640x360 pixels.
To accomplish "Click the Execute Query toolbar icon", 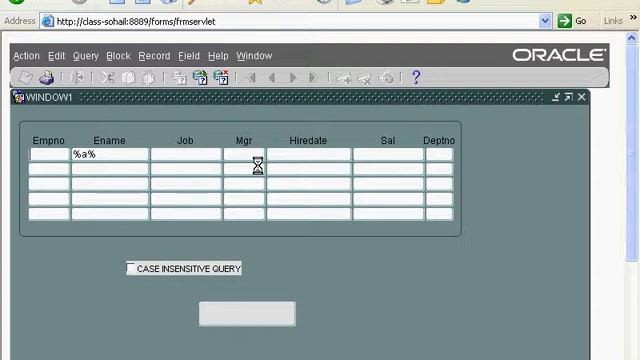I will pyautogui.click(x=200, y=77).
